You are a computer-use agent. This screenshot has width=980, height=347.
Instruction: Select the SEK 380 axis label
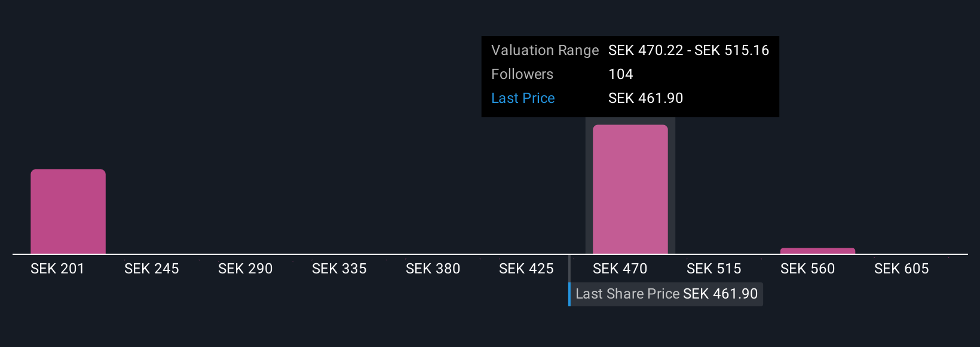point(433,269)
